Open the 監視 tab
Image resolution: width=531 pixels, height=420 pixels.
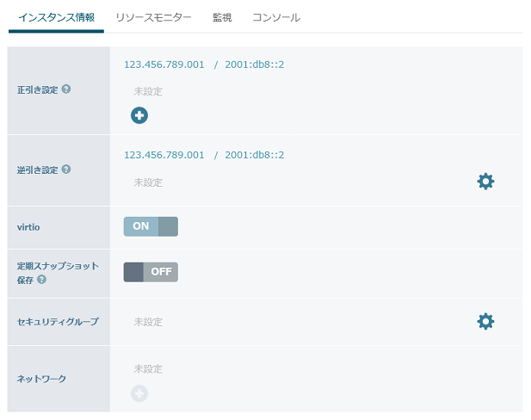222,17
